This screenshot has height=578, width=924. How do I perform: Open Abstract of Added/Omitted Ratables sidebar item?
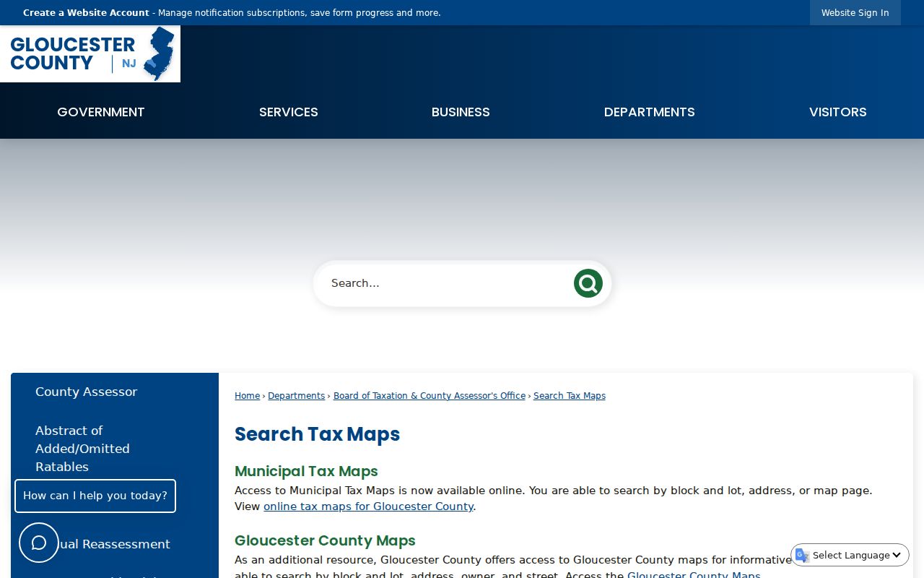tap(83, 449)
